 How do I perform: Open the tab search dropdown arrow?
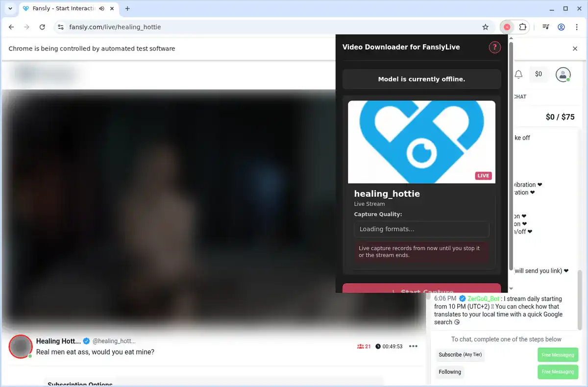click(10, 8)
